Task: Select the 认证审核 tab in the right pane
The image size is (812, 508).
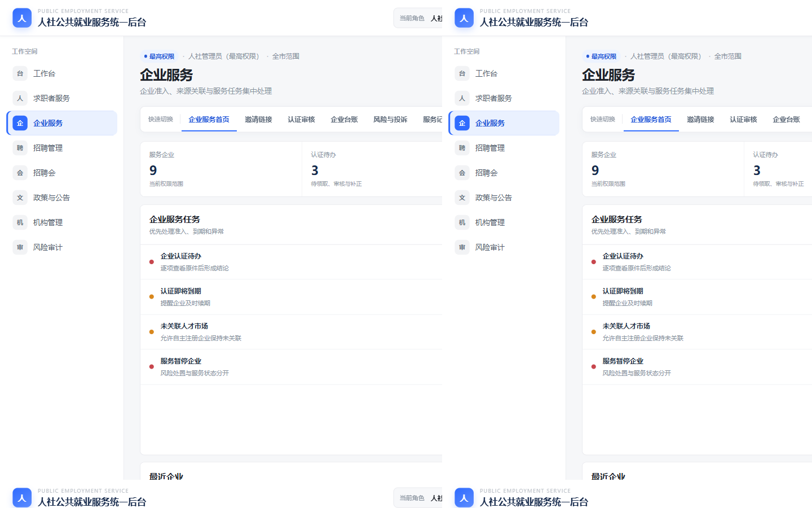Action: 743,120
